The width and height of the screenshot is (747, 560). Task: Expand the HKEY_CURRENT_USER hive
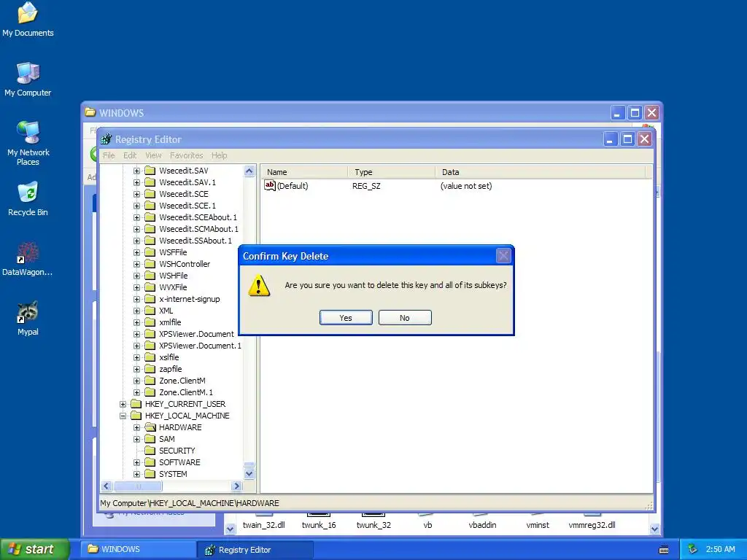point(123,404)
